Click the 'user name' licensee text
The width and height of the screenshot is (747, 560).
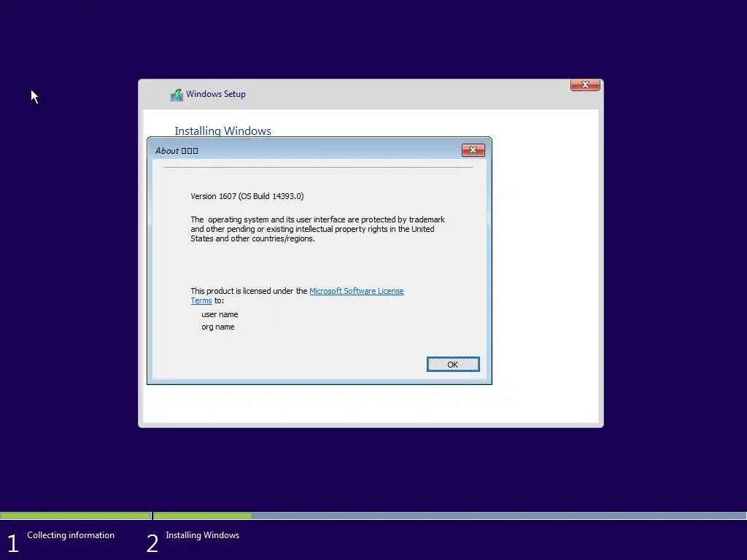point(220,314)
